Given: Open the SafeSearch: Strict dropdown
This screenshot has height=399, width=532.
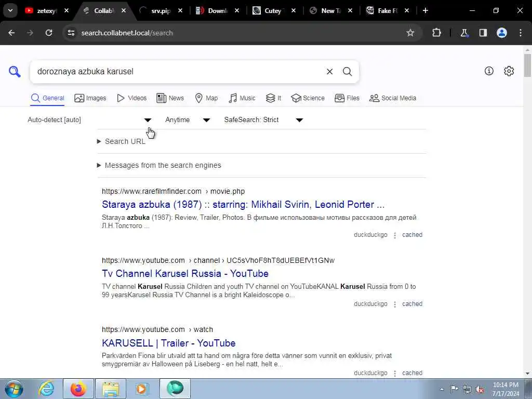Looking at the screenshot, I should coord(263,120).
